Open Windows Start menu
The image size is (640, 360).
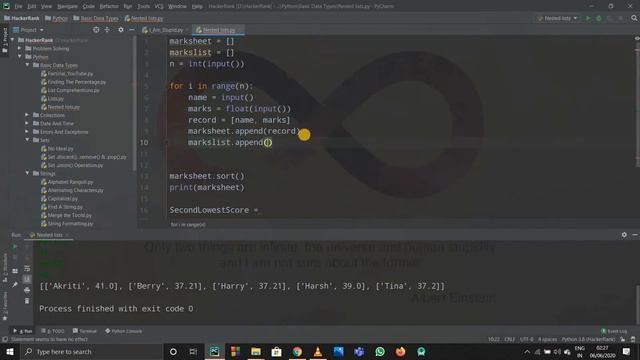click(10, 351)
